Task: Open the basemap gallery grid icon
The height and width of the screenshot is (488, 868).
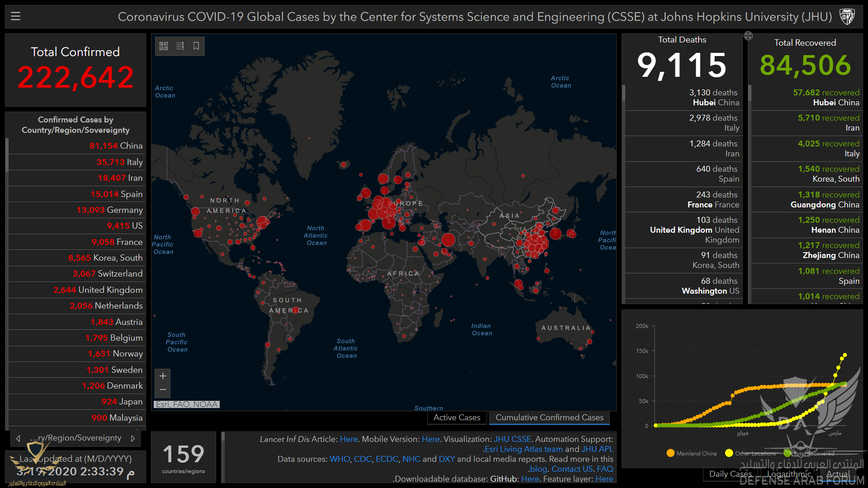Action: (x=164, y=46)
